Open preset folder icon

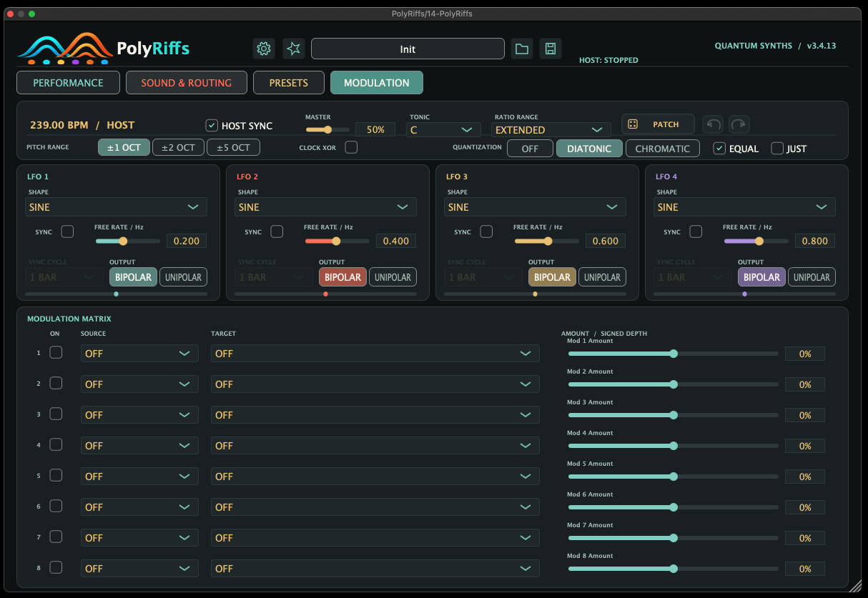(522, 49)
